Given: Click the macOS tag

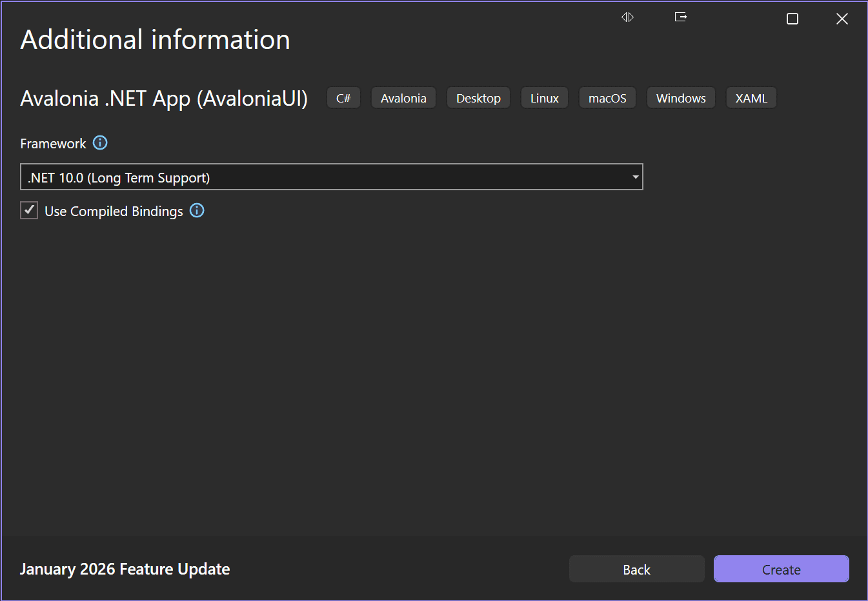Looking at the screenshot, I should tap(607, 98).
